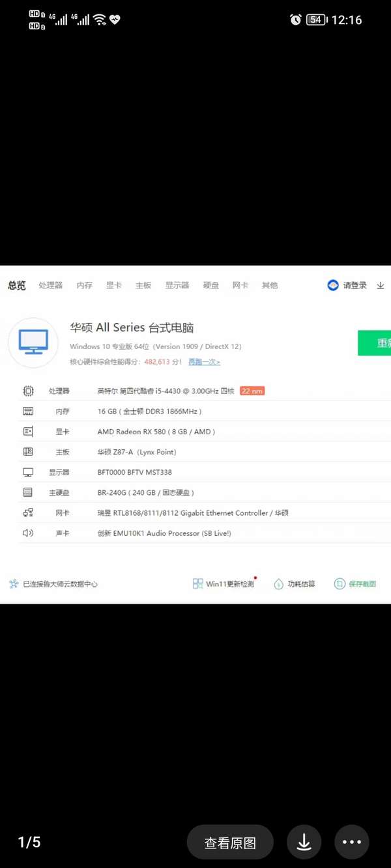This screenshot has height=868, width=391.
Task: Open the 显卡 tab
Action: pyautogui.click(x=114, y=285)
